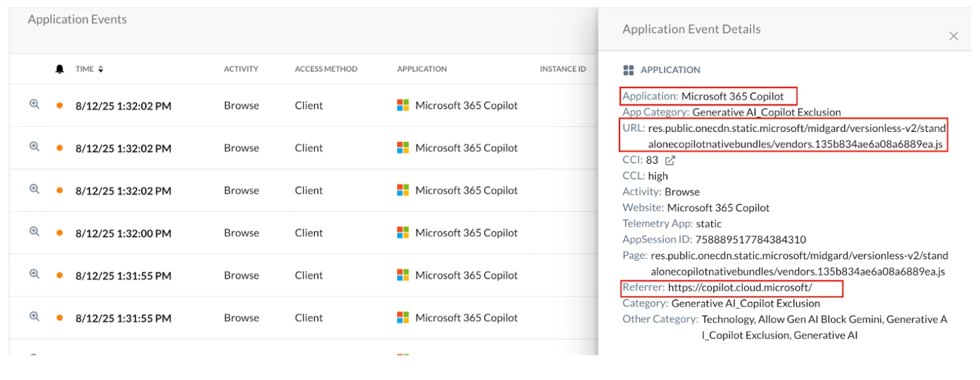Click the Website: Microsoft 365 Copilot line
The image size is (980, 380).
coord(696,208)
